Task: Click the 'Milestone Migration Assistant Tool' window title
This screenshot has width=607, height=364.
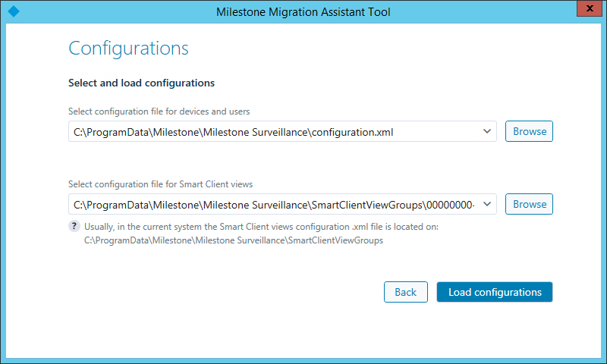Action: pos(303,12)
